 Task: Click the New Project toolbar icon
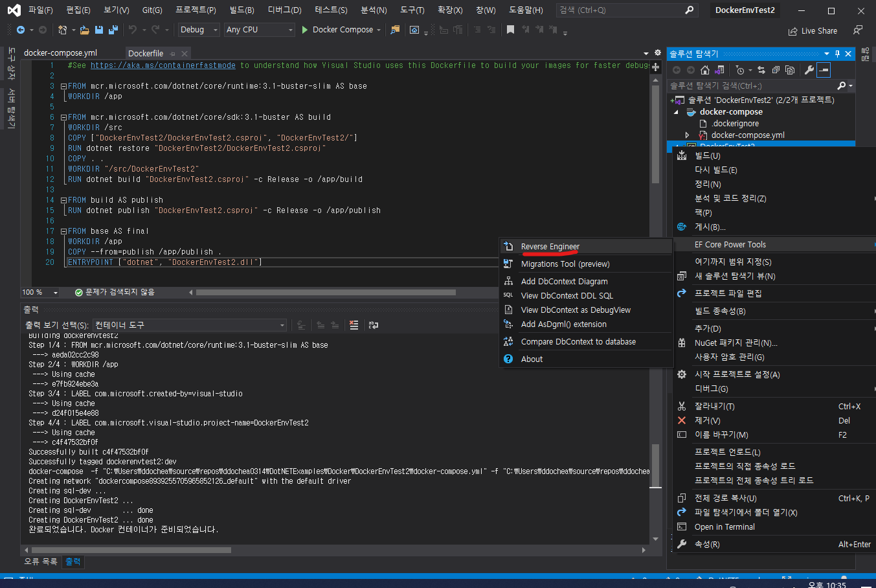tap(63, 30)
